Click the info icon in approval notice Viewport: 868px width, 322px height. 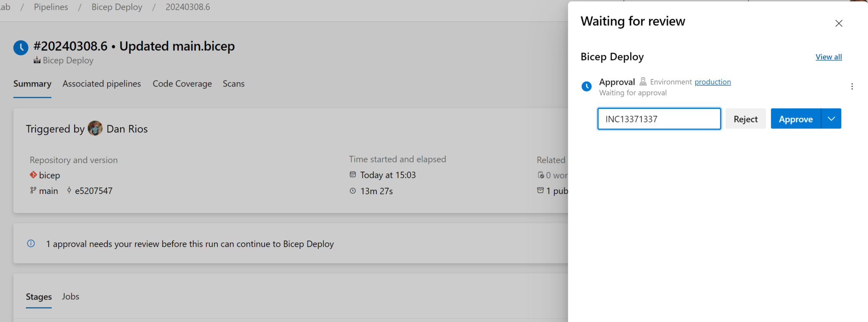tap(31, 244)
